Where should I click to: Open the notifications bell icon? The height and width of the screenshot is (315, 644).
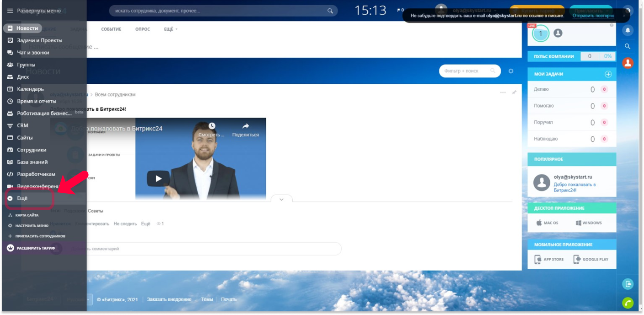click(628, 30)
